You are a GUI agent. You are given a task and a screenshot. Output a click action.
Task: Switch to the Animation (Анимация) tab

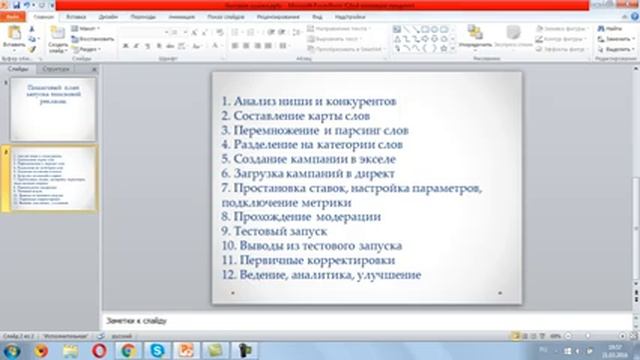[182, 17]
